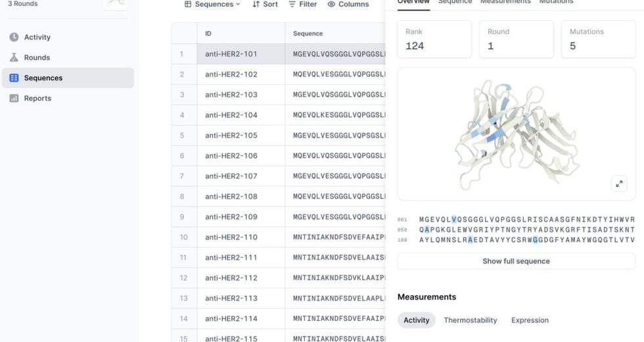
Task: Click highlighted G mutation in sequence line 100
Action: tap(535, 240)
